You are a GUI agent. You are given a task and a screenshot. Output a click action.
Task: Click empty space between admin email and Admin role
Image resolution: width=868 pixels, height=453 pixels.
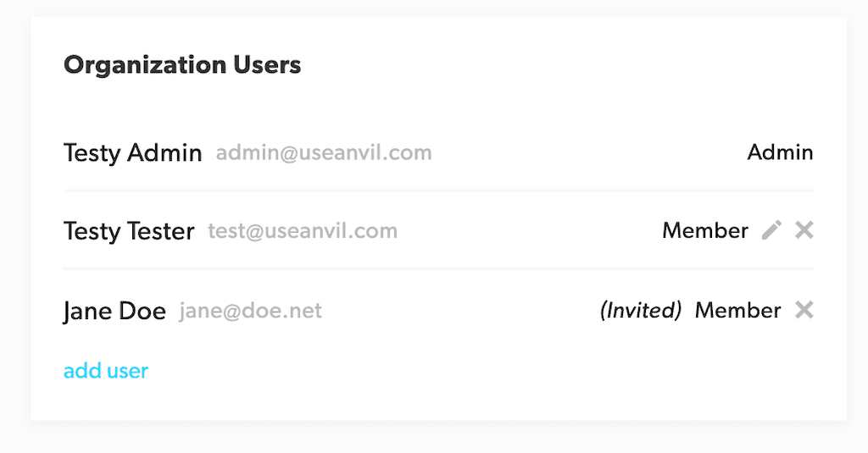point(585,153)
